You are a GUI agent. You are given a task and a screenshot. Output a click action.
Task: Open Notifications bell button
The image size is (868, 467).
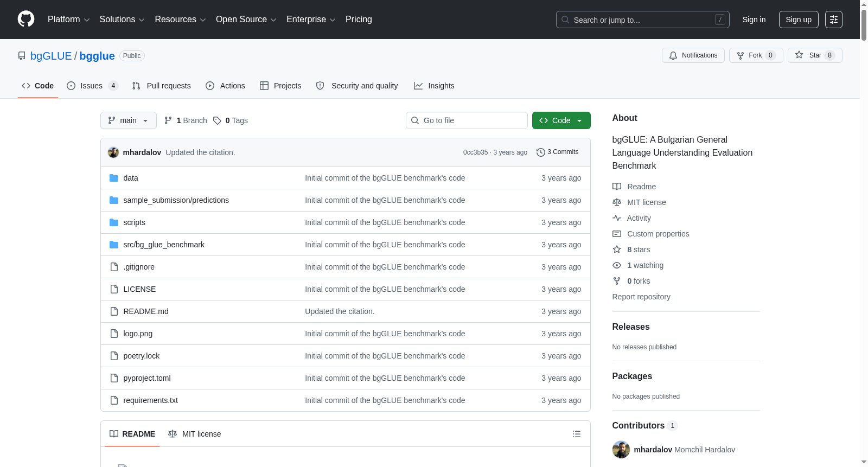pyautogui.click(x=693, y=55)
